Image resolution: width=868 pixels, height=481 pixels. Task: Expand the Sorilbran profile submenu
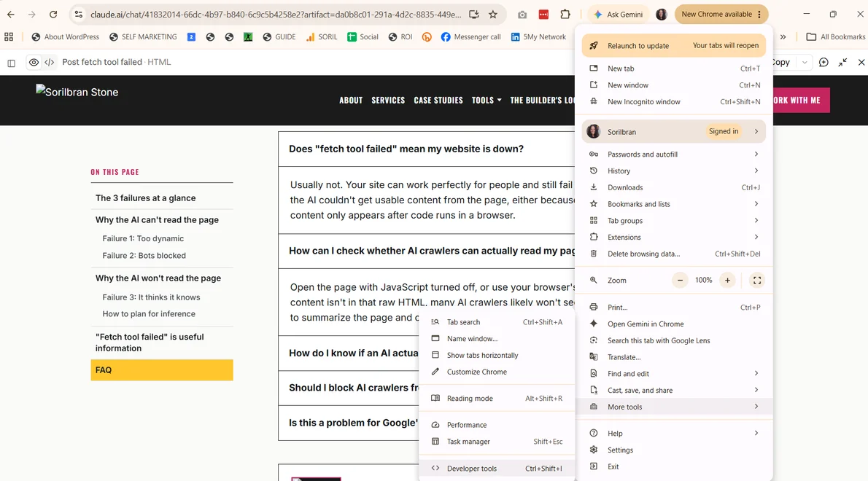coord(674,132)
